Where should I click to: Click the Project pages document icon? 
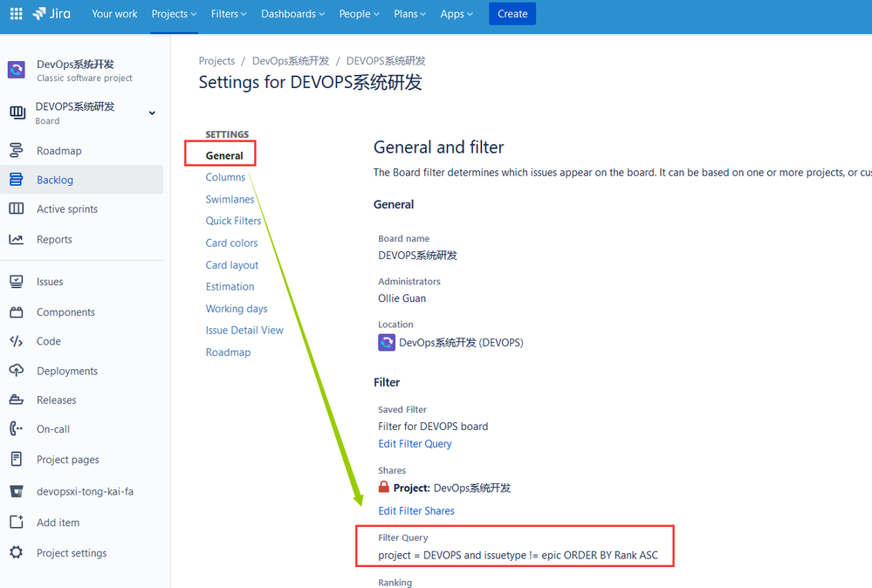click(16, 459)
